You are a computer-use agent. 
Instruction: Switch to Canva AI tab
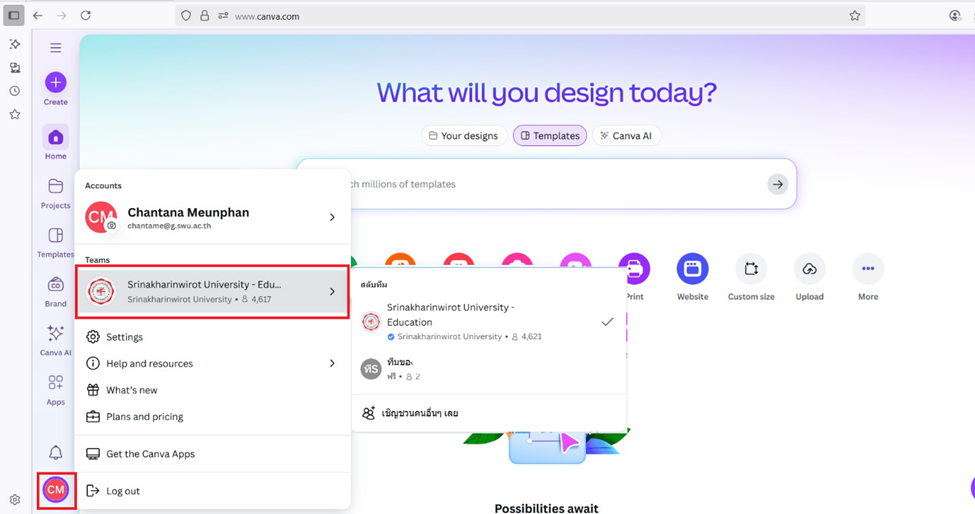627,135
